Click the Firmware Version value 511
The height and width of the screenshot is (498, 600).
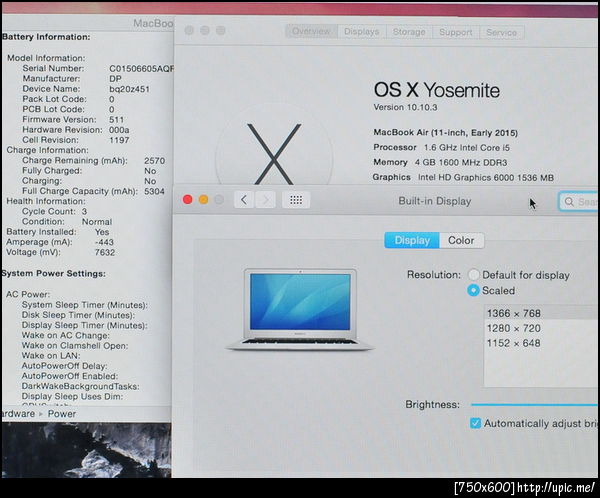click(x=116, y=119)
